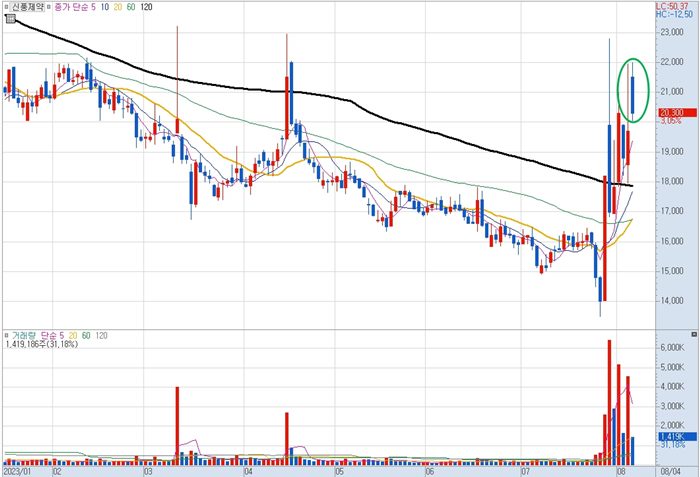Click the 15,000 price axis label
Screen dimensions: 700x477
tap(671, 271)
